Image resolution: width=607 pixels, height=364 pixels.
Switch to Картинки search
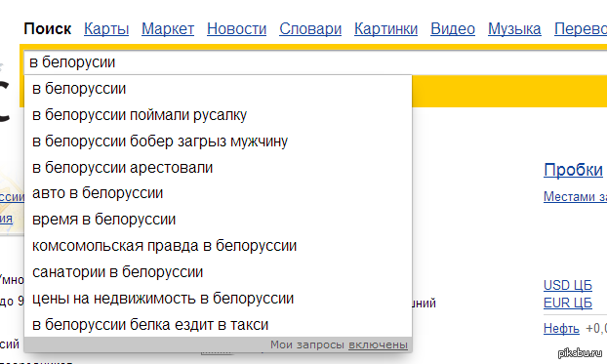pos(385,28)
